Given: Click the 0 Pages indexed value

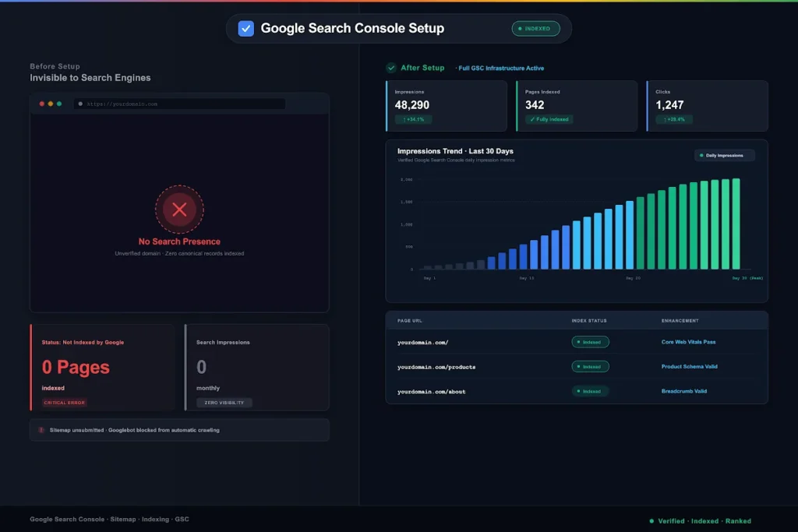Looking at the screenshot, I should [x=76, y=367].
